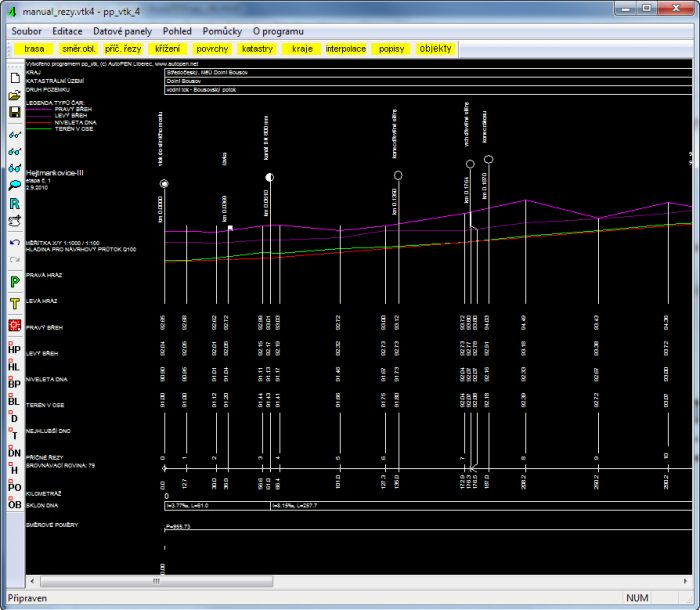Click the MĚŘÍTKA X/Y 1:1000 / 1:100 label
The width and height of the screenshot is (700, 610).
coord(62,243)
